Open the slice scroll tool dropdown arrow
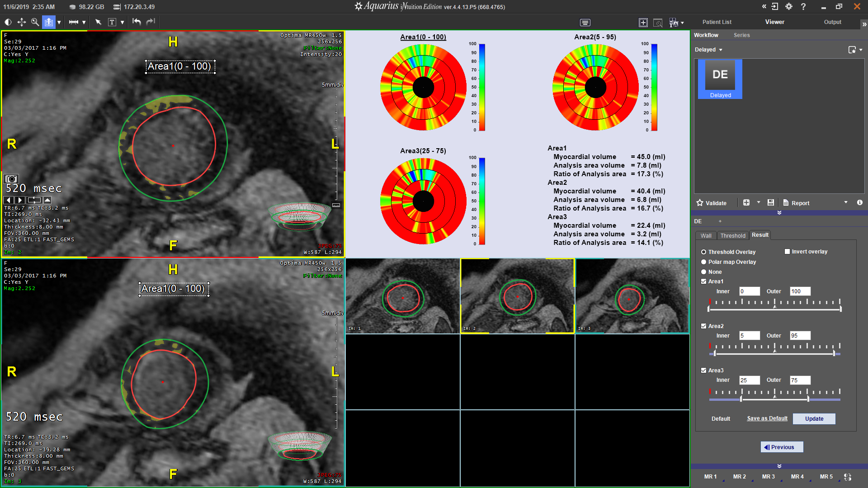The image size is (868, 488). coord(59,22)
